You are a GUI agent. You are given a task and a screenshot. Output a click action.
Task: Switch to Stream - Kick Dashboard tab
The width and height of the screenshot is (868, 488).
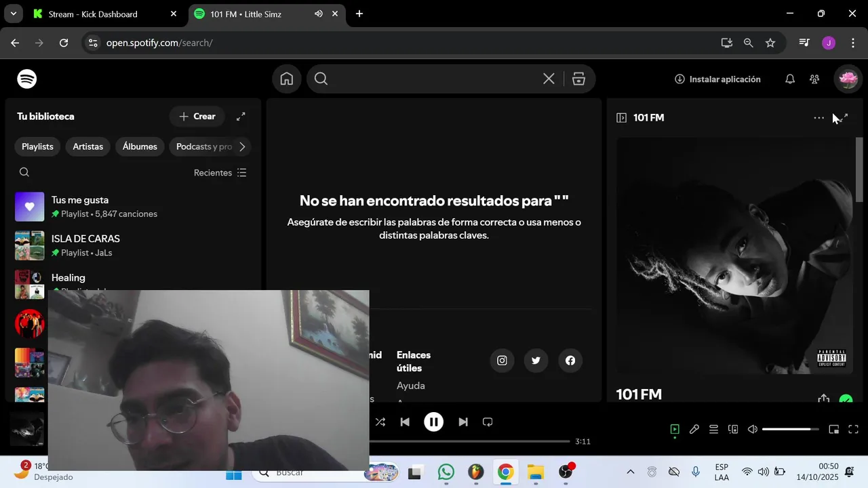105,14
